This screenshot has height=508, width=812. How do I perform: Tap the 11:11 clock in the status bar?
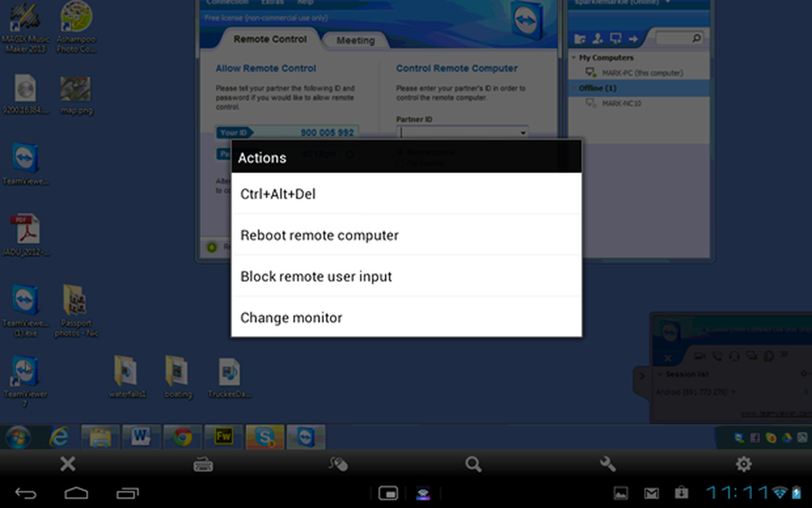pyautogui.click(x=737, y=493)
